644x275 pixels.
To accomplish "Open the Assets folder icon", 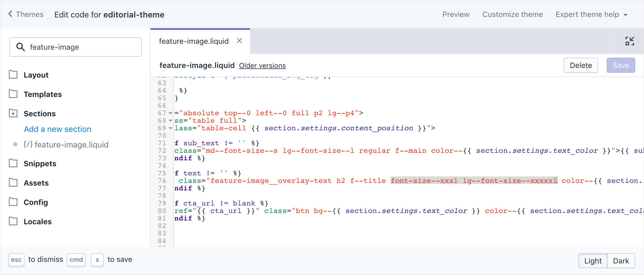I will pos(13,183).
